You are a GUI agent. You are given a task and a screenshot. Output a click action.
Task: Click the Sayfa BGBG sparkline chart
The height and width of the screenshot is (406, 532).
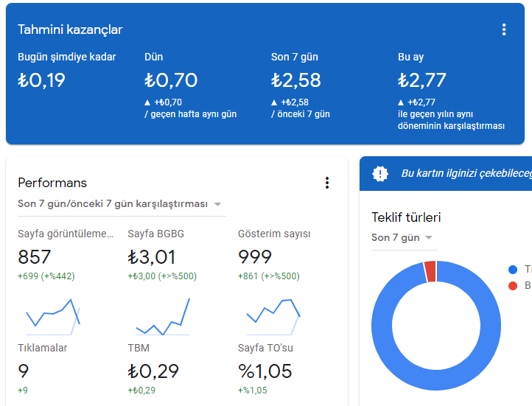click(163, 318)
